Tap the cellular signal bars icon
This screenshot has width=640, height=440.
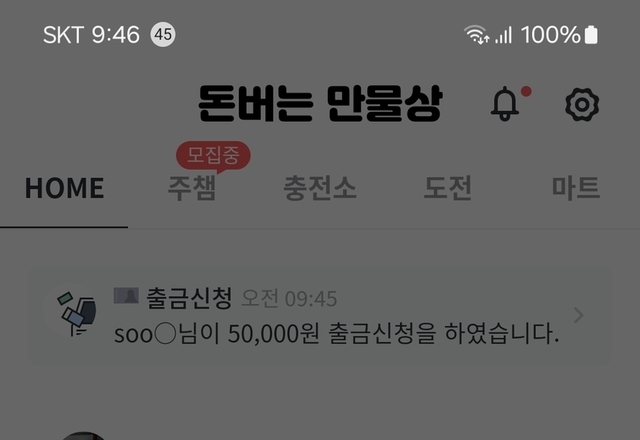(x=503, y=35)
